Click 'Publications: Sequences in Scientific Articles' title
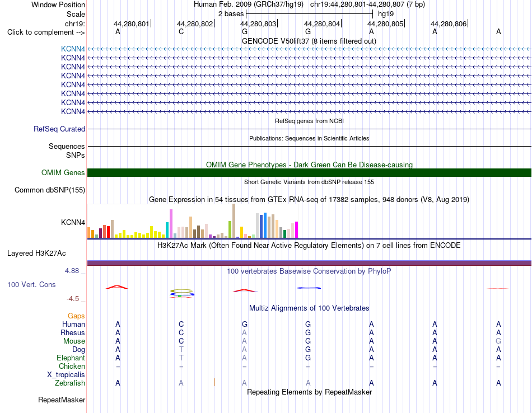The image size is (532, 413). [309, 138]
